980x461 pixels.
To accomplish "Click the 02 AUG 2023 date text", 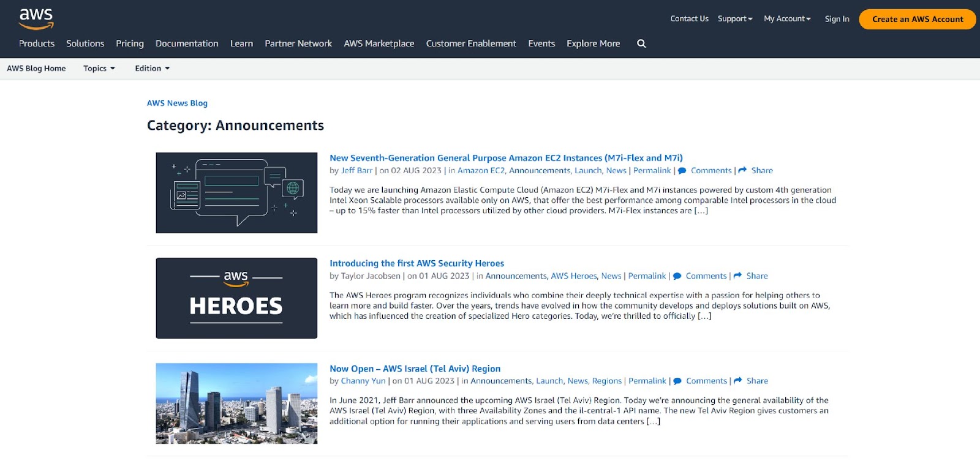I will click(x=416, y=171).
